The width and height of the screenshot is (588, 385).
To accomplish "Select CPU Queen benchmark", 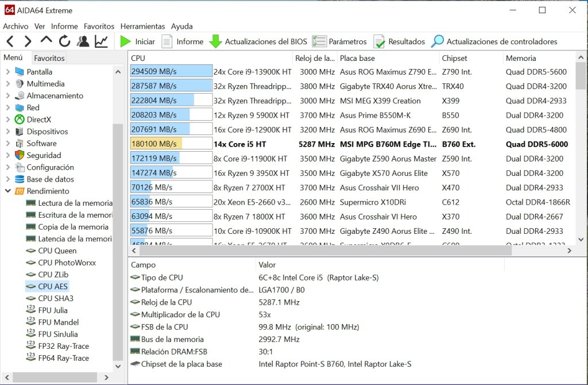I will click(x=51, y=251).
